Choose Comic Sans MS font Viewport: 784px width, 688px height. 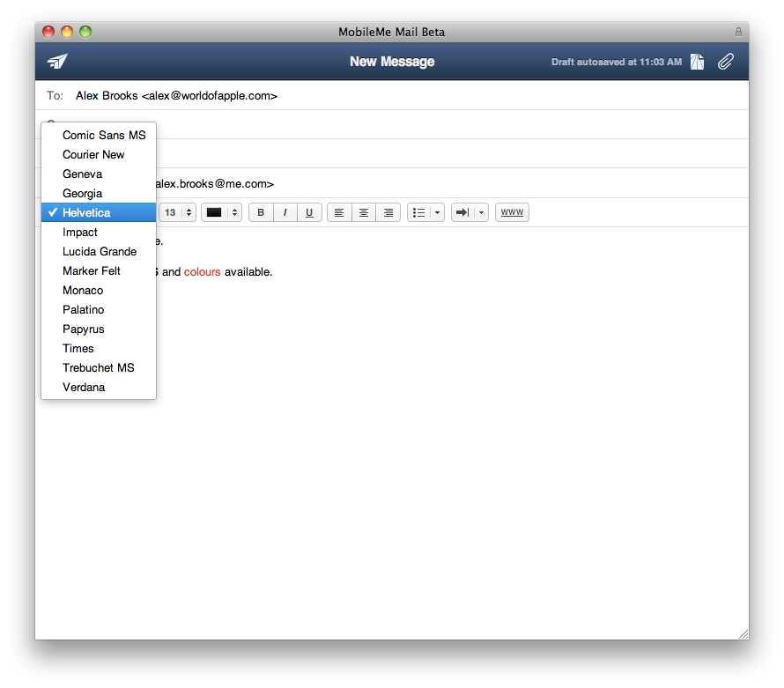[x=99, y=135]
